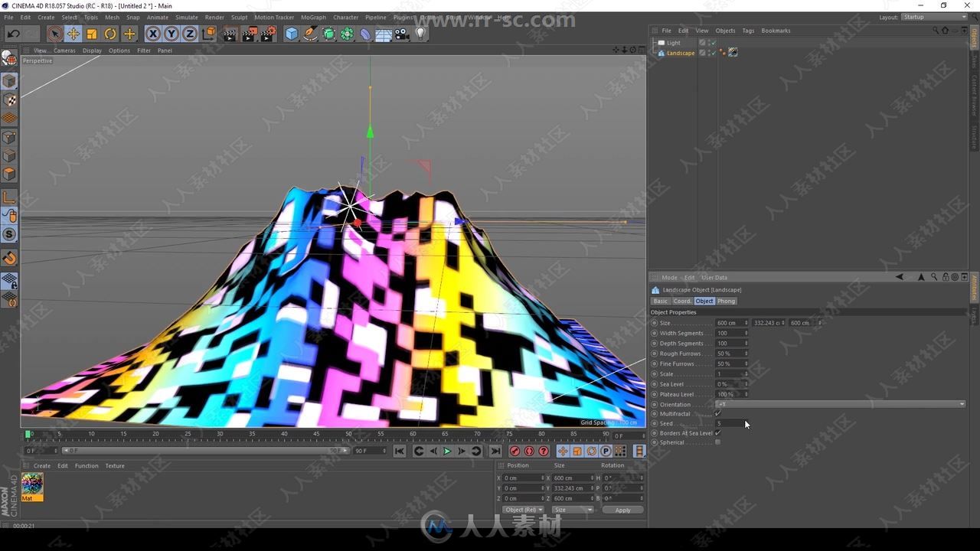The width and height of the screenshot is (980, 551).
Task: Open Material Manager's Create menu
Action: click(x=42, y=465)
